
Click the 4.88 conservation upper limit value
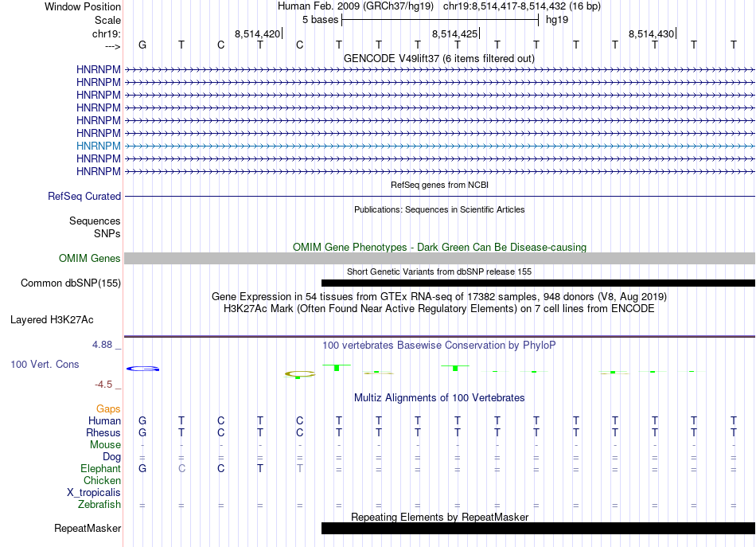[102, 345]
